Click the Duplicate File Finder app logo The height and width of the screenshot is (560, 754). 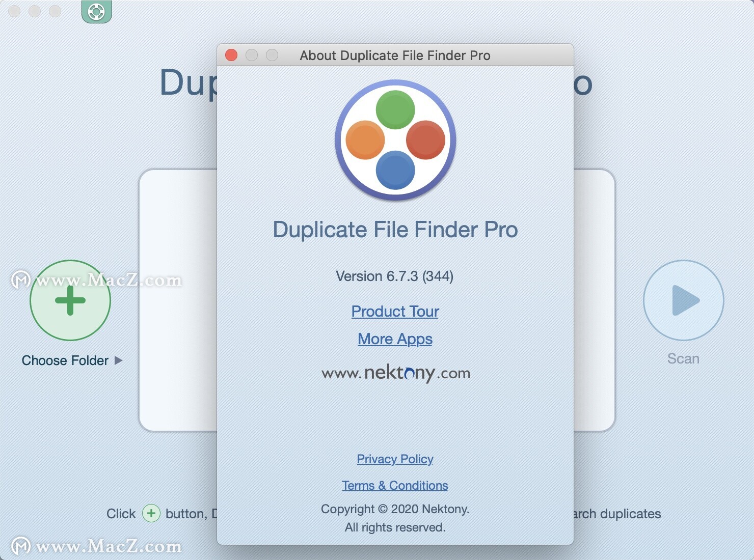(395, 140)
